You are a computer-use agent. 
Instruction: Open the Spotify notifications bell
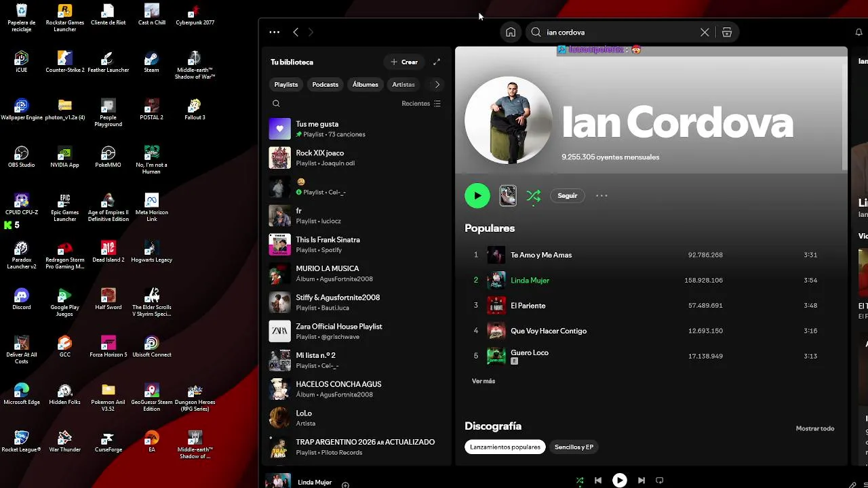click(859, 32)
